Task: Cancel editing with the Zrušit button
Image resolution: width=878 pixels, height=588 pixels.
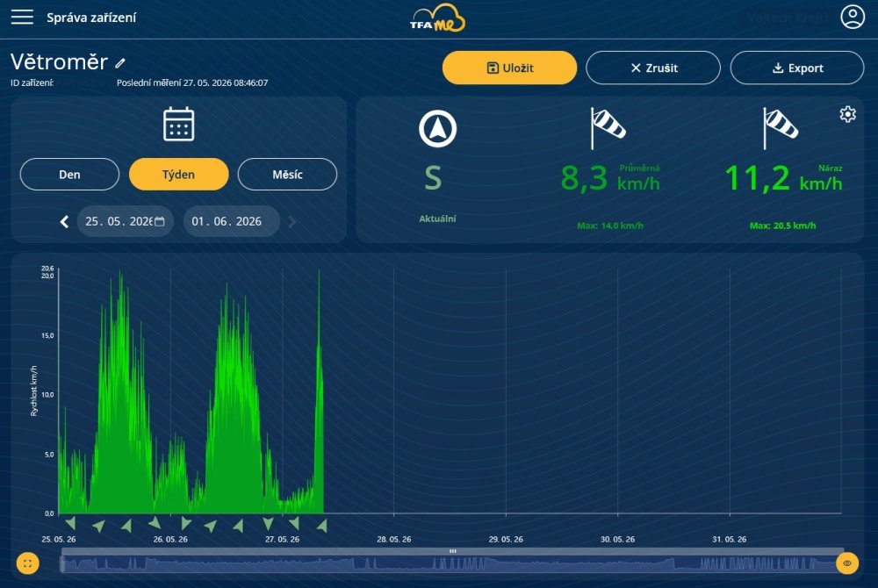Action: [653, 68]
